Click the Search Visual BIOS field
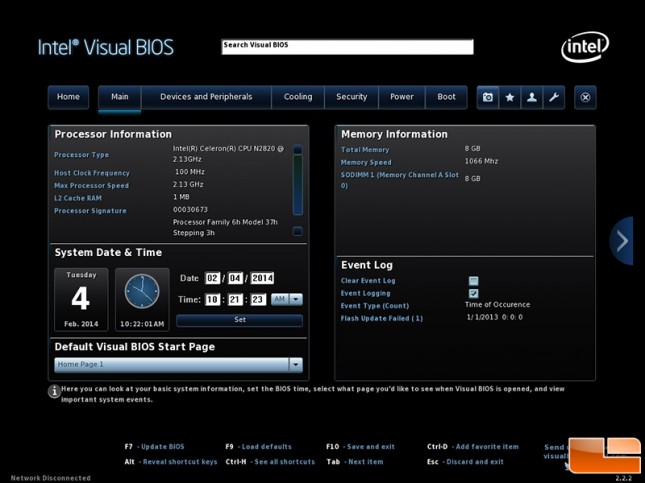Viewport: 645px width, 483px height. pyautogui.click(x=347, y=47)
